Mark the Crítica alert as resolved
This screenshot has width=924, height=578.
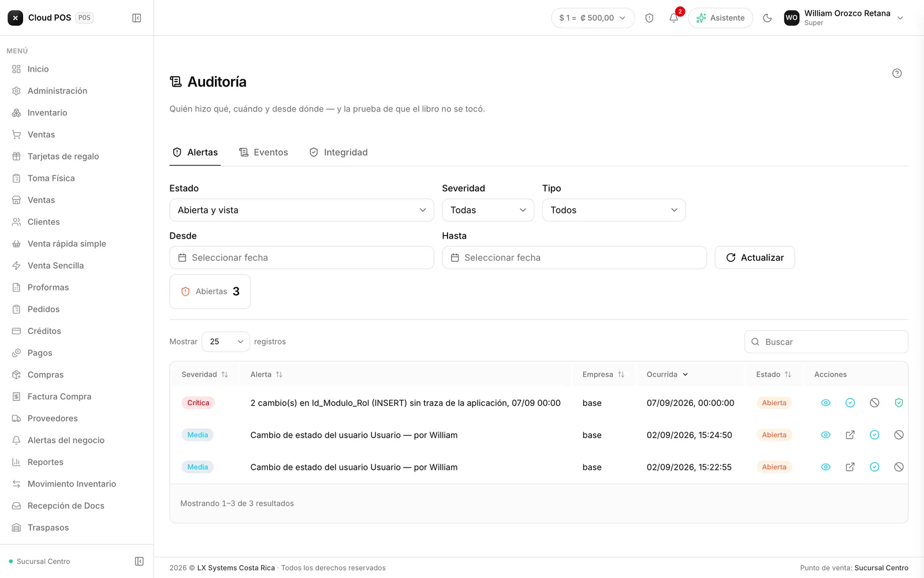[850, 403]
